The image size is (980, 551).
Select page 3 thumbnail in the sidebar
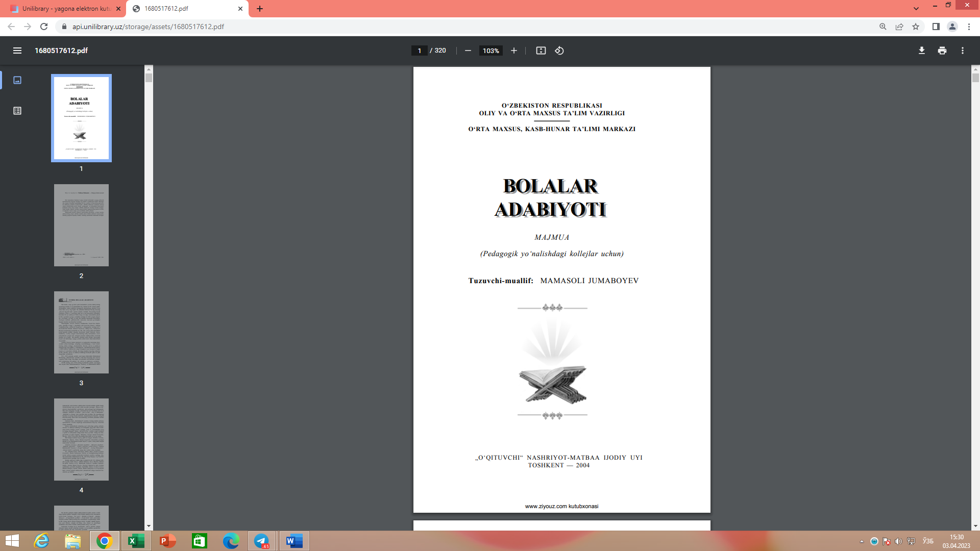tap(81, 332)
